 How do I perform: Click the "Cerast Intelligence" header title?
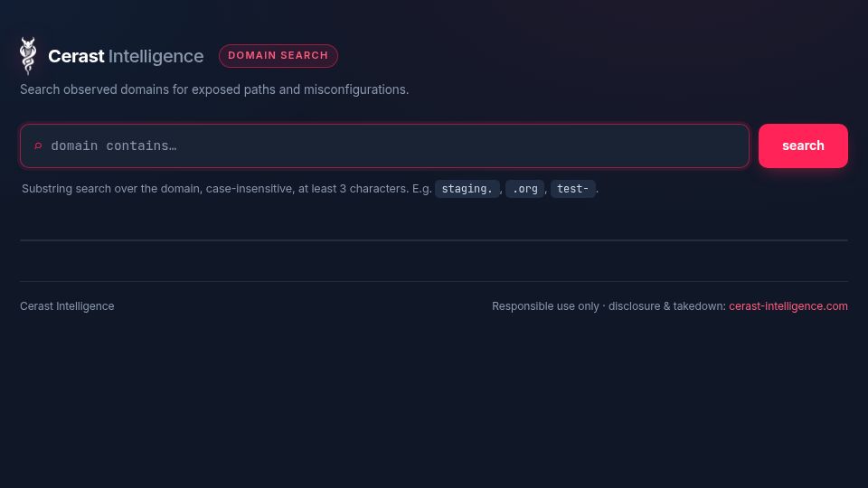tap(126, 56)
